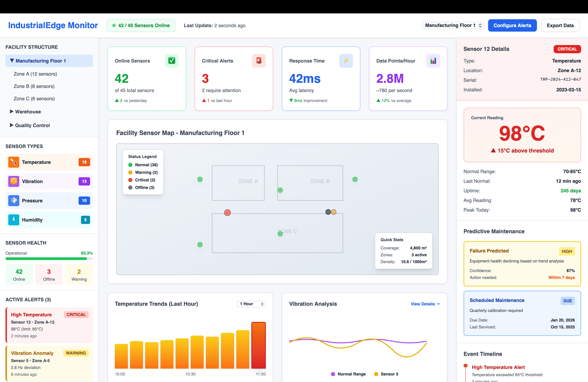Select Zone B in the facility tree
588x382 pixels.
tap(34, 86)
